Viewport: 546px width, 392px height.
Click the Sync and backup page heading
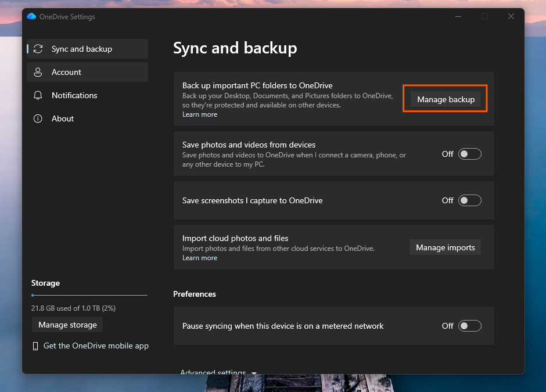pos(235,48)
